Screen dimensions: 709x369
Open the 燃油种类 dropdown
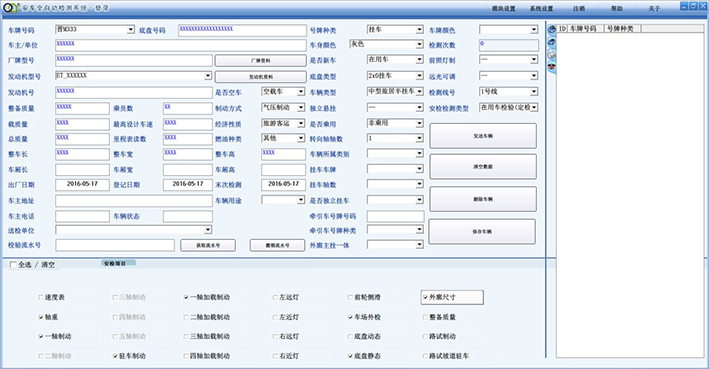click(x=301, y=138)
